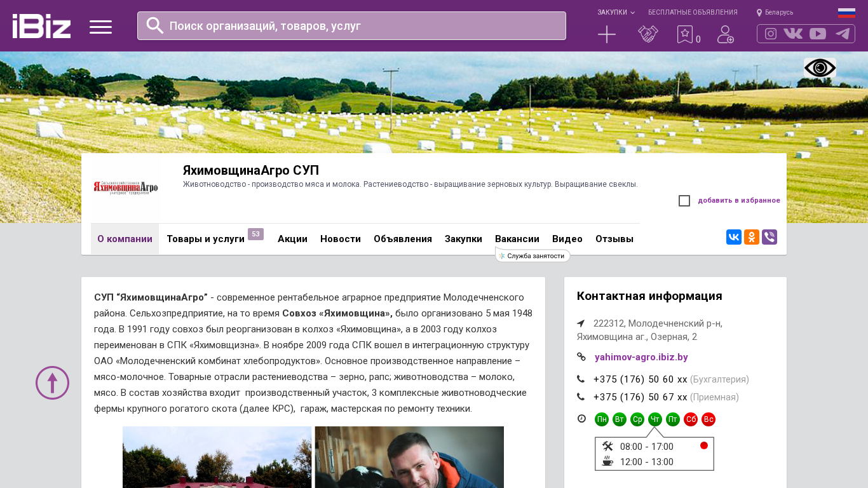Go to the Новости tab
Screen dimensions: 868x488
tap(341, 239)
